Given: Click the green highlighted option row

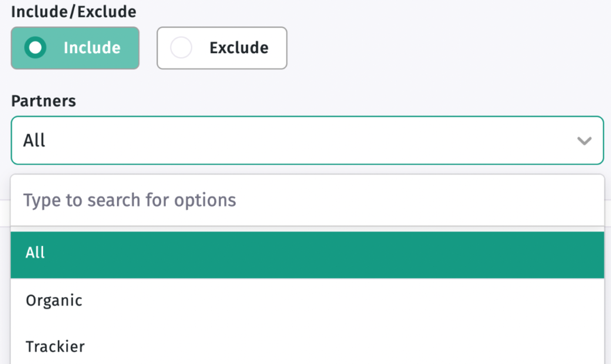Looking at the screenshot, I should point(307,253).
